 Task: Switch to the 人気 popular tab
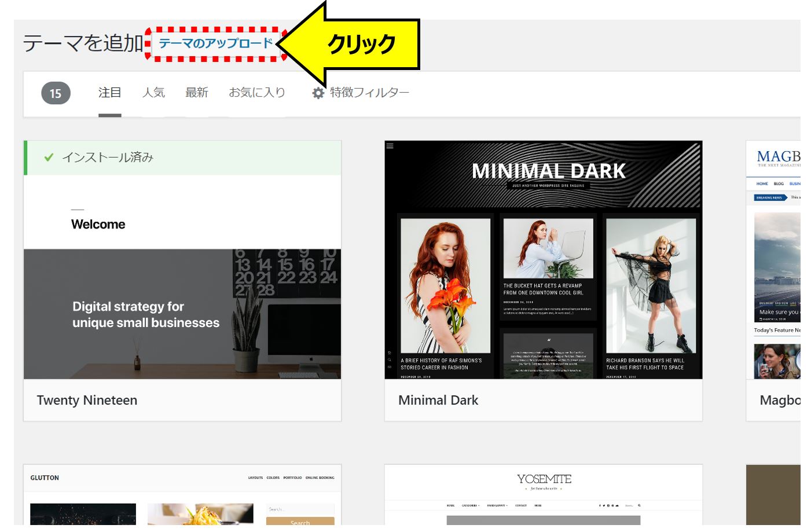click(x=153, y=93)
